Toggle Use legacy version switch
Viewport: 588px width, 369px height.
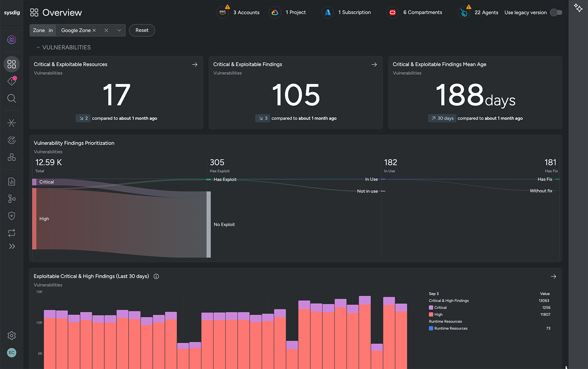556,12
